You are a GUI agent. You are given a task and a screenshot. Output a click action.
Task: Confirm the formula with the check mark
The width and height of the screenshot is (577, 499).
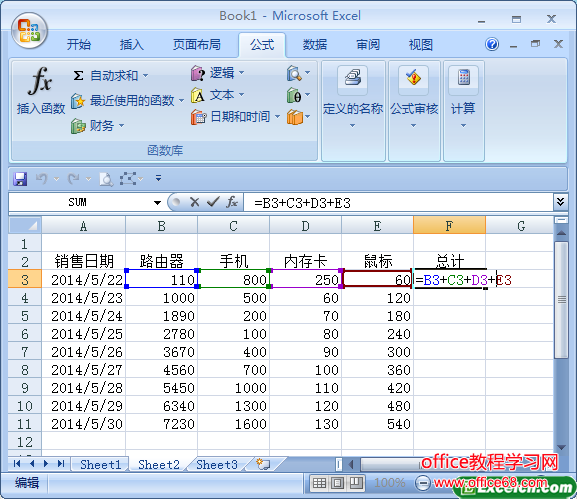(x=213, y=202)
